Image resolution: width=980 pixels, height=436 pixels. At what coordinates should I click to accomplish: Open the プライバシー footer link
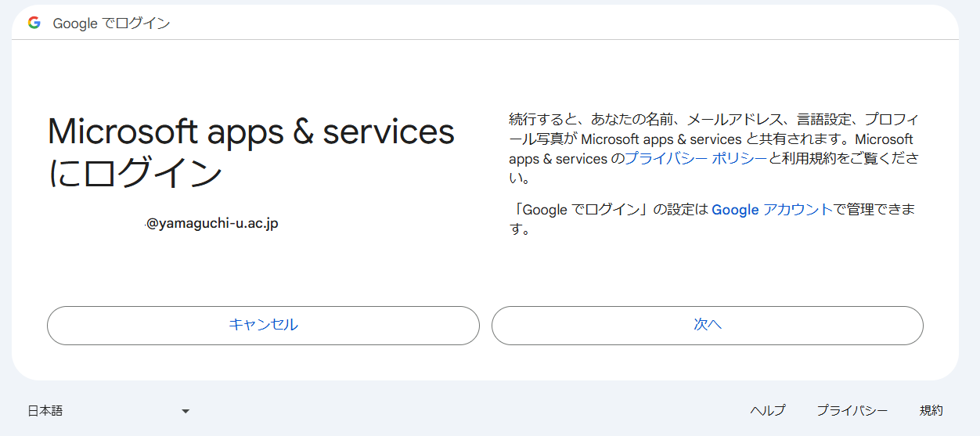point(852,410)
